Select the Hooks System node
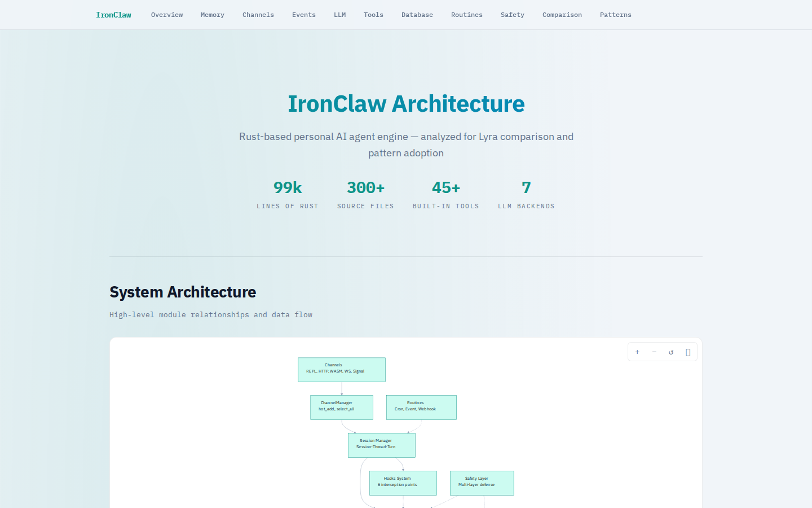This screenshot has height=508, width=812. (x=403, y=483)
